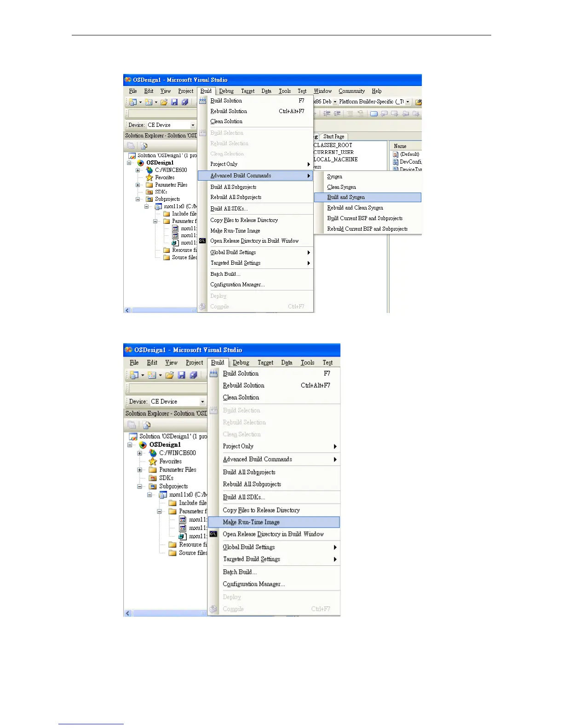Click SDKs folder icon in lower tree
Screen dimensions: 563x728
153,478
